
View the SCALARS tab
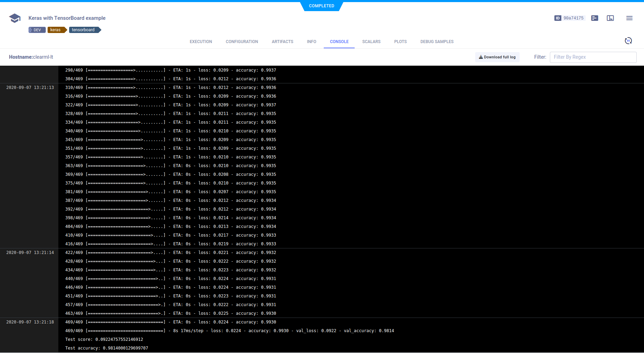coord(371,42)
